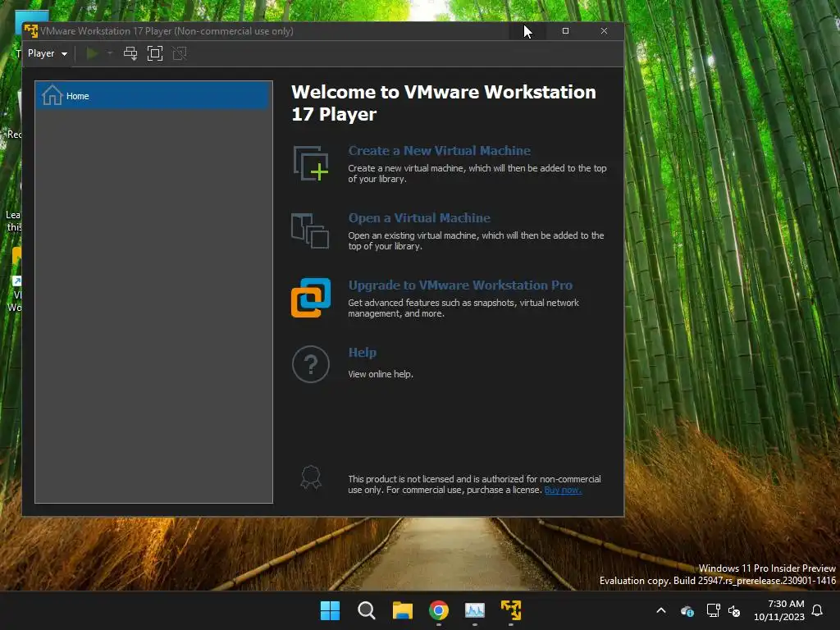Open the Help link
The width and height of the screenshot is (840, 630).
point(362,353)
